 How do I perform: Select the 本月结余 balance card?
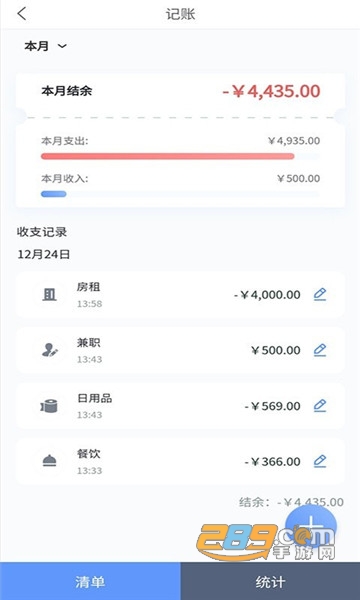(x=180, y=92)
